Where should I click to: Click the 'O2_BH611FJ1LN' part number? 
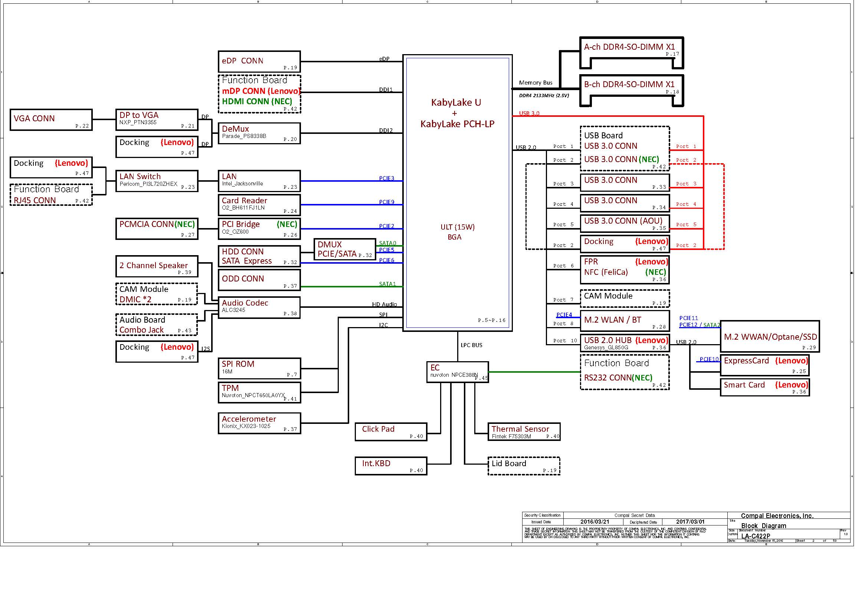pyautogui.click(x=243, y=208)
